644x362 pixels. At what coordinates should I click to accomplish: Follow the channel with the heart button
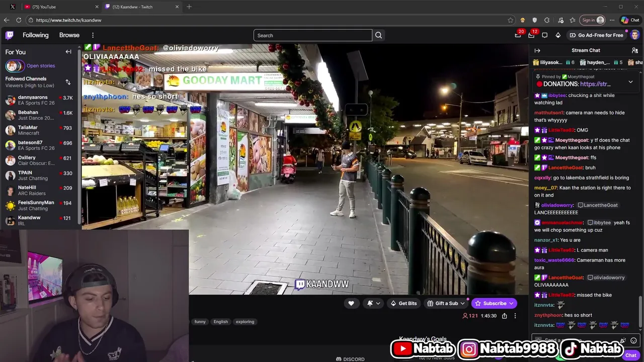pos(351,303)
